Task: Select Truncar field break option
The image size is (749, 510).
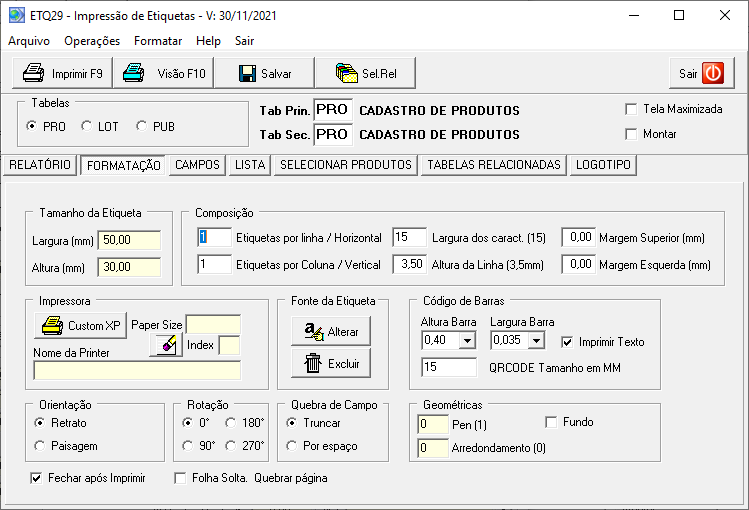Action: 291,423
